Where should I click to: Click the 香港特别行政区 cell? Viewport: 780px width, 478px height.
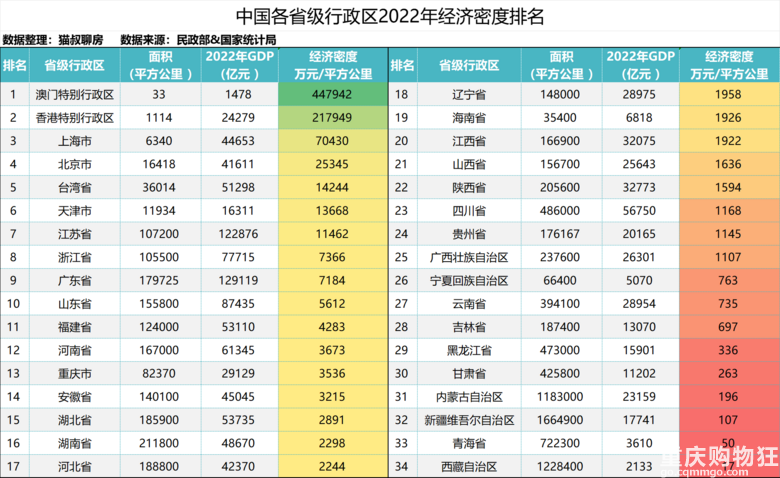coord(75,118)
